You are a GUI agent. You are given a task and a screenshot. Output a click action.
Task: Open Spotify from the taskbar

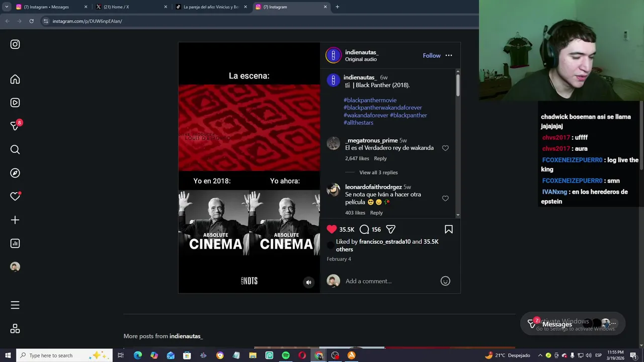(286, 355)
